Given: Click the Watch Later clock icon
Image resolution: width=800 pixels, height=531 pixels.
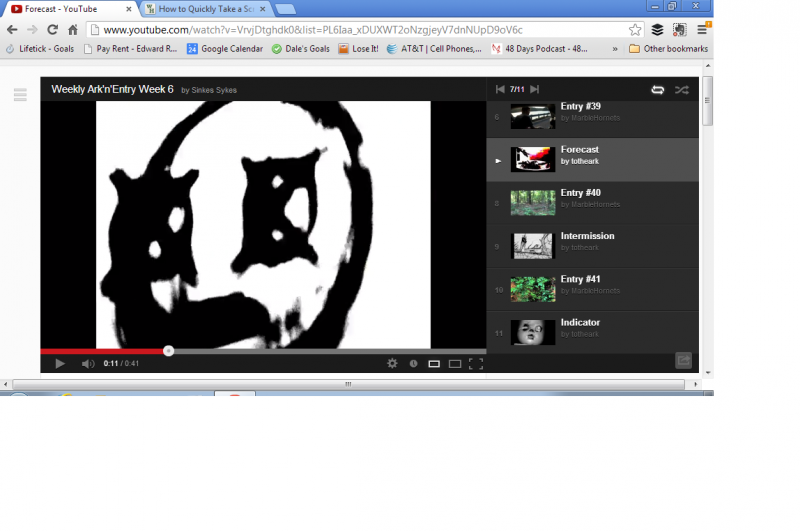Looking at the screenshot, I should click(413, 363).
